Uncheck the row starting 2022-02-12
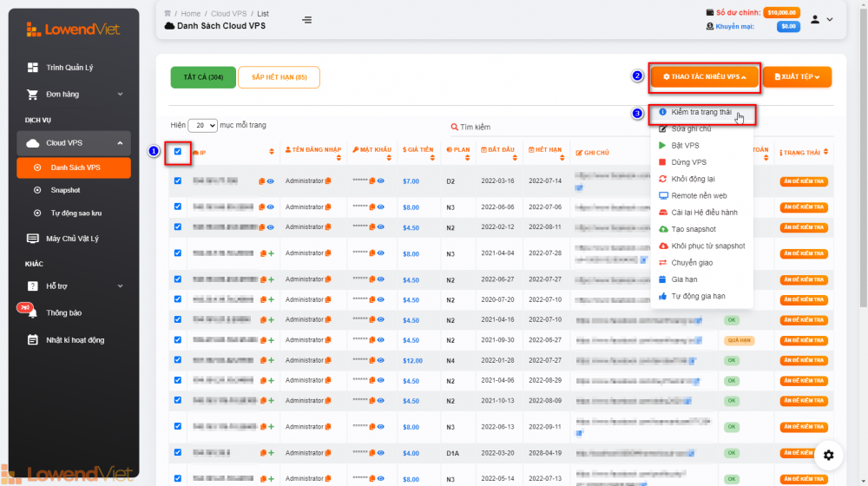Screen dimensions: 868x486 [x=178, y=227]
